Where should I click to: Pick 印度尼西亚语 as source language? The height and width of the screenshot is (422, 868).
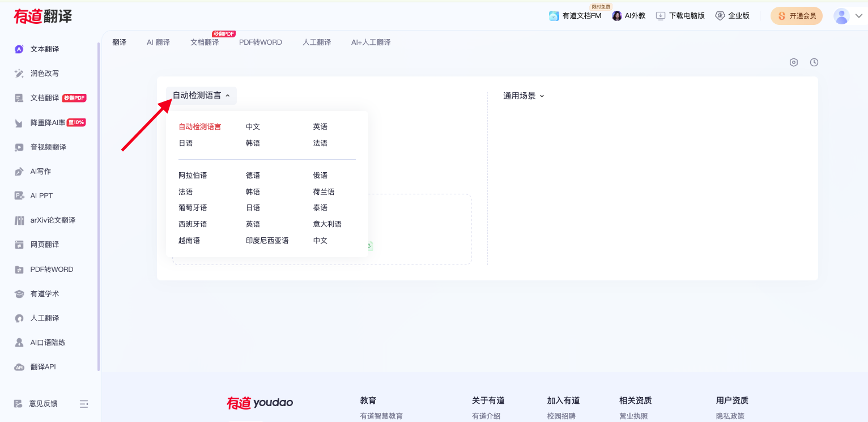[267, 241]
